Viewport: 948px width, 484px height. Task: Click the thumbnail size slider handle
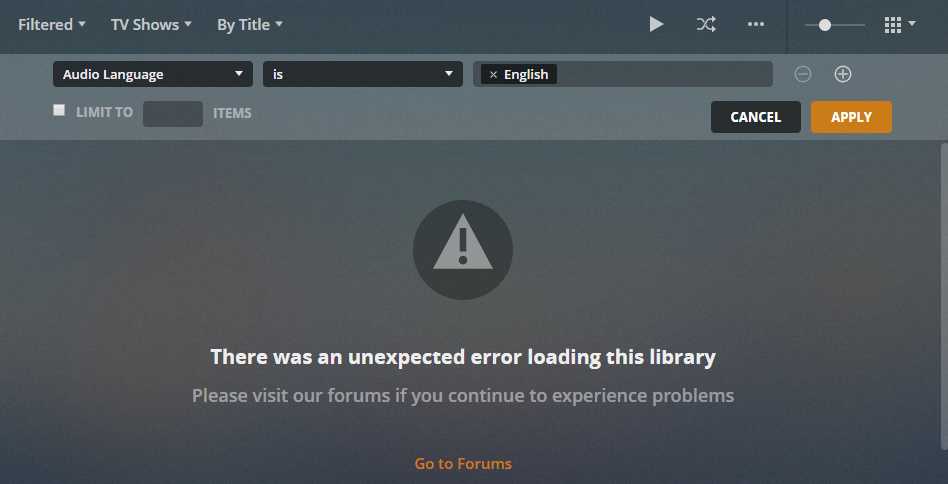(825, 25)
